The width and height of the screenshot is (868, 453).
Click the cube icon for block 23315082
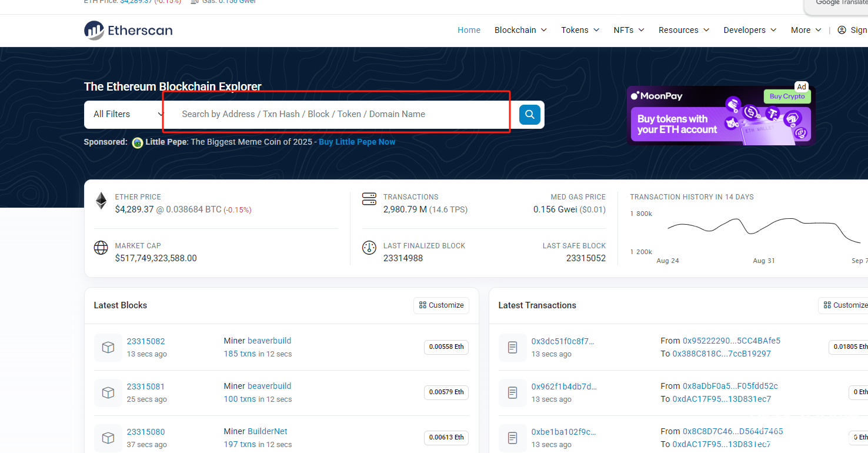(x=108, y=348)
